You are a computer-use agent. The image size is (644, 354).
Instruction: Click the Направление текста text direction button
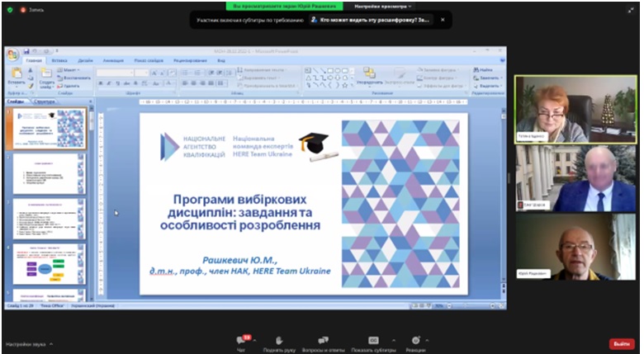(x=262, y=70)
